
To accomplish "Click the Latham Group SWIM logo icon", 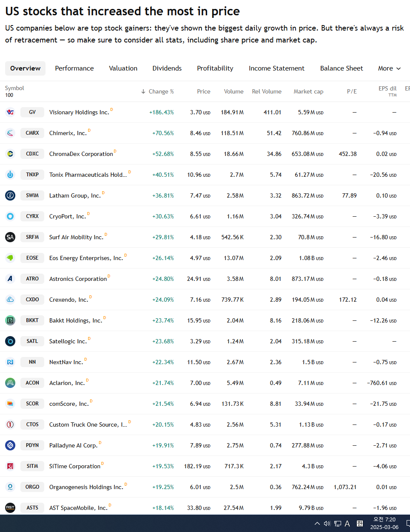I will [x=10, y=195].
